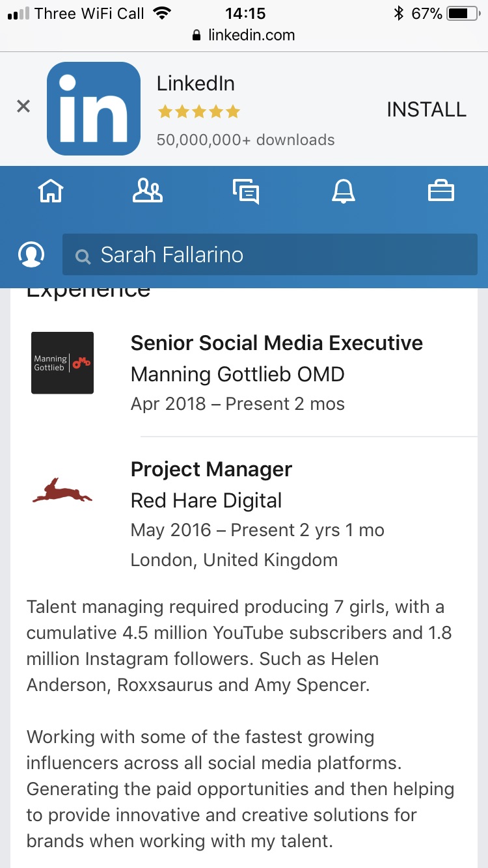This screenshot has width=488, height=868.
Task: Open the Red Hare Digital company link
Action: pyautogui.click(x=206, y=500)
